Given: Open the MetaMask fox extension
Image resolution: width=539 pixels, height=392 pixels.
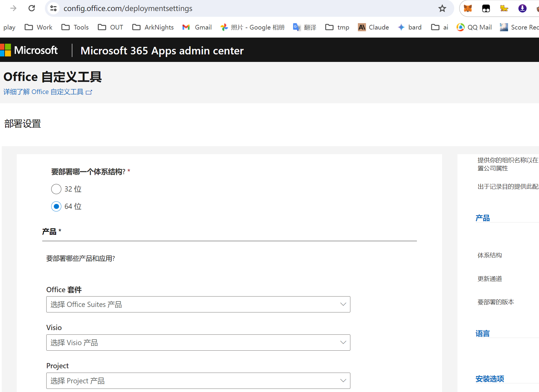Looking at the screenshot, I should click(x=468, y=8).
